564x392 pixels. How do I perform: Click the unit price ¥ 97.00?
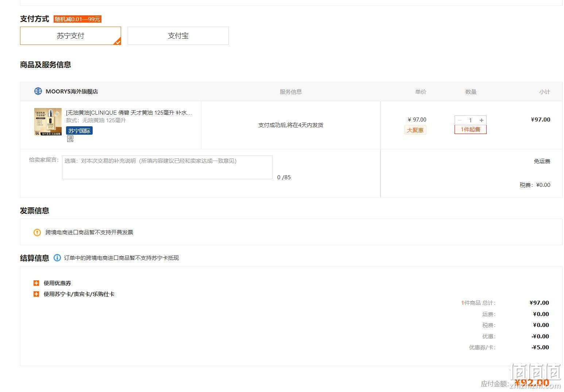click(417, 120)
